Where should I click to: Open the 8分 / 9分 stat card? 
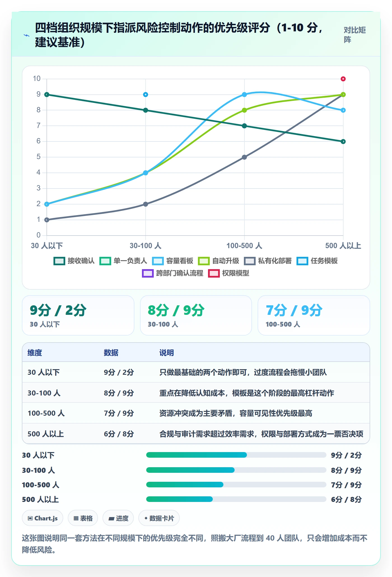196,315
